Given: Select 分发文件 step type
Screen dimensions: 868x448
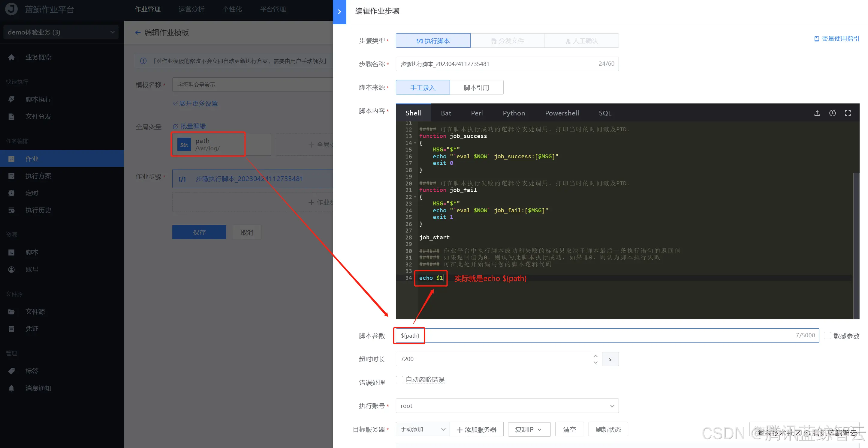Looking at the screenshot, I should click(508, 41).
